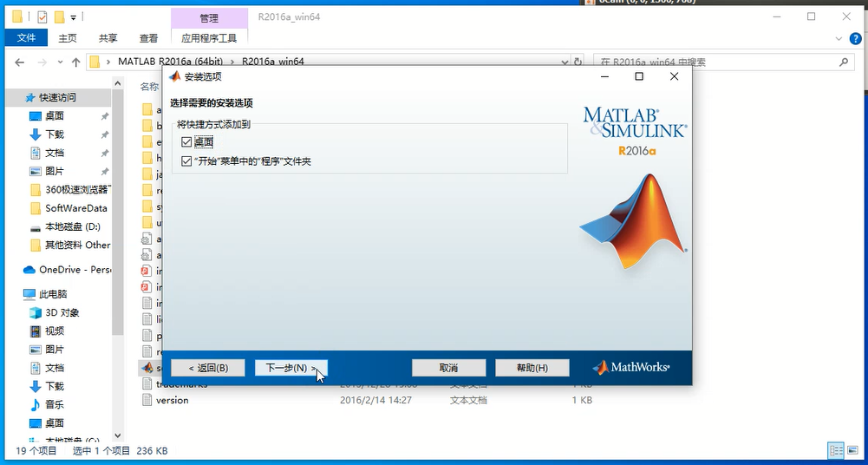Open the 应用程序工具 ribbon tab
This screenshot has height=465, width=868.
tap(209, 38)
